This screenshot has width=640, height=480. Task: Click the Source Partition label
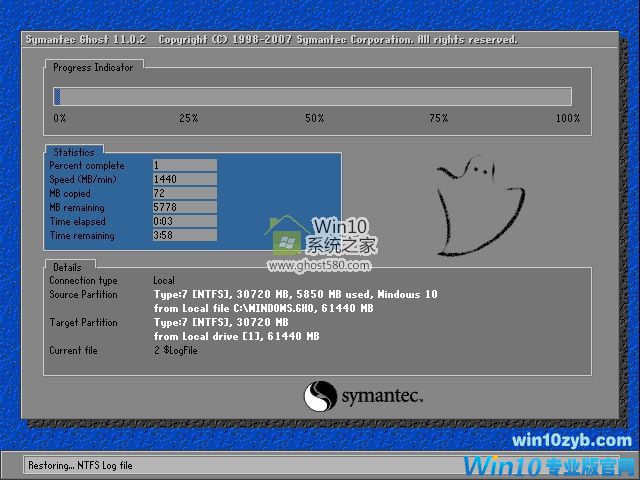[x=83, y=295]
